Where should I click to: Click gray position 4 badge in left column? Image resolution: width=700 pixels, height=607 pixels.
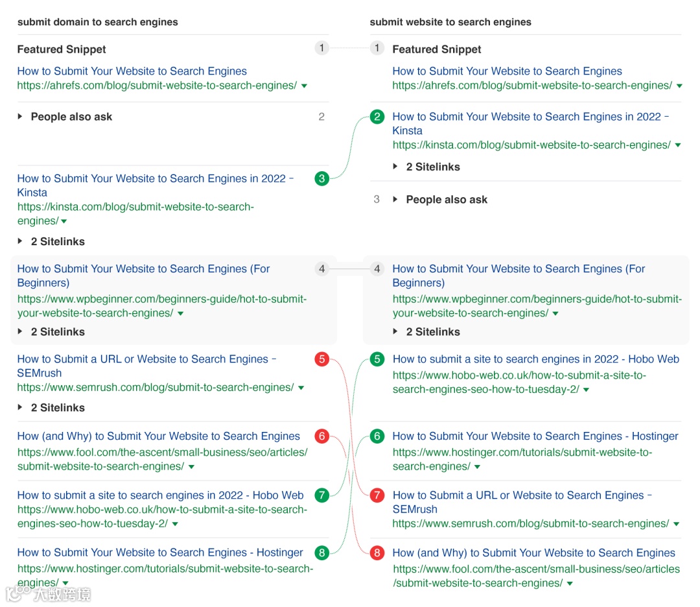point(322,269)
